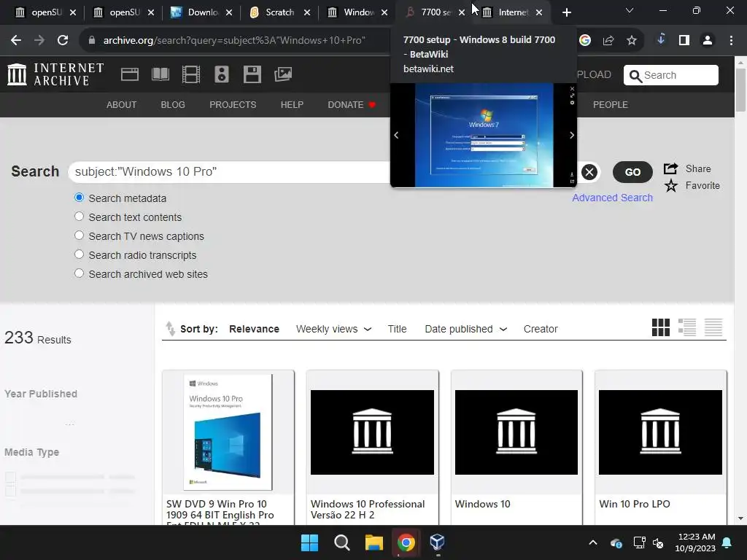This screenshot has height=560, width=747.
Task: Open new browser tab with plus
Action: (566, 12)
